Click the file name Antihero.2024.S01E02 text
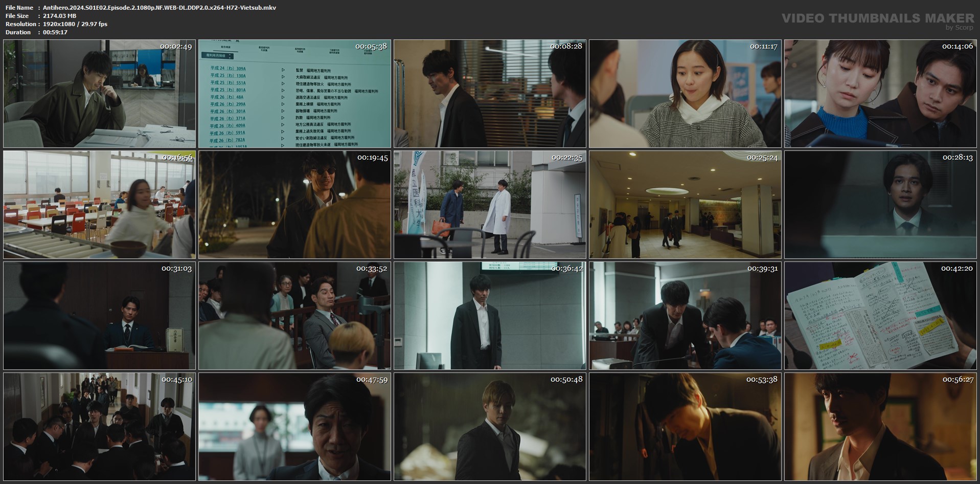 tap(159, 8)
